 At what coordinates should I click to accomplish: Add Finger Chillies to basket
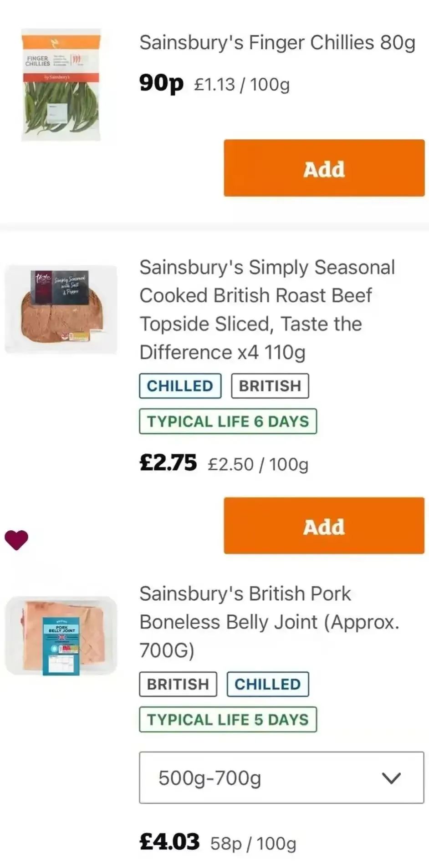(324, 168)
